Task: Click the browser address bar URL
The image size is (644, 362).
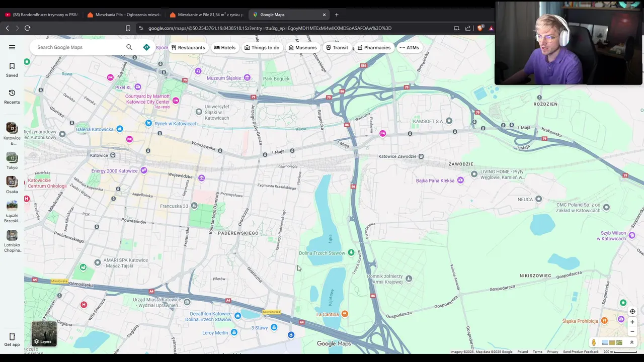Action: click(270, 28)
